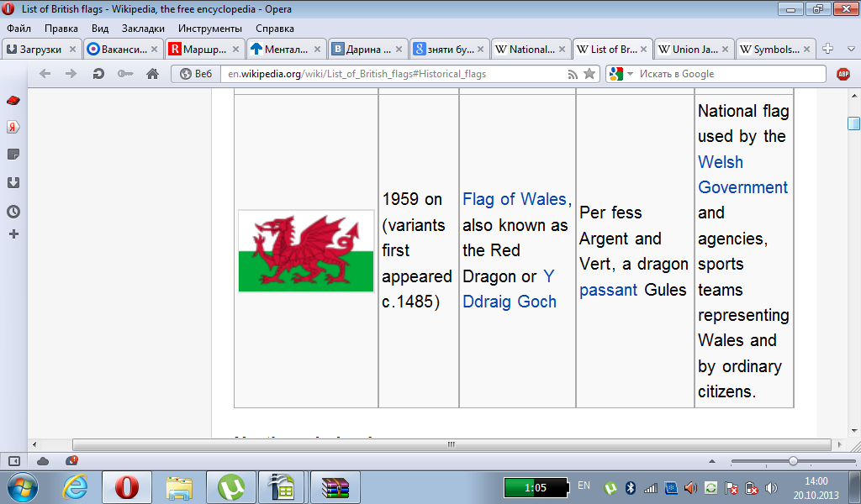
Task: Follow the Welsh Government link
Action: coord(742,175)
